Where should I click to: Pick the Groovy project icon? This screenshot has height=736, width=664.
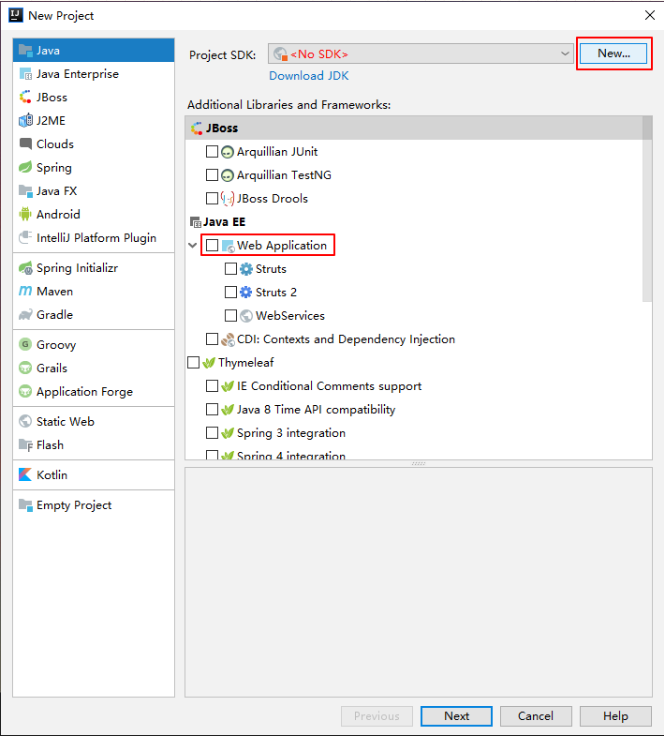coord(27,345)
